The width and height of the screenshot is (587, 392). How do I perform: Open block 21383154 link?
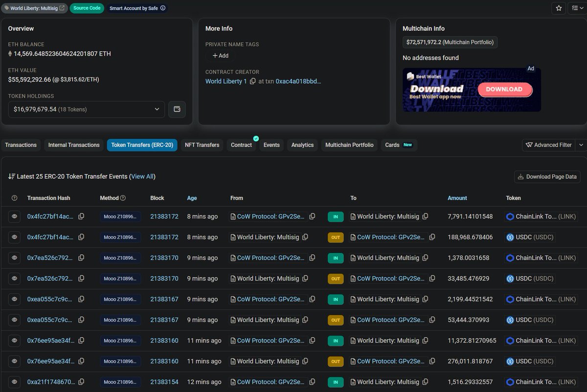coord(164,382)
